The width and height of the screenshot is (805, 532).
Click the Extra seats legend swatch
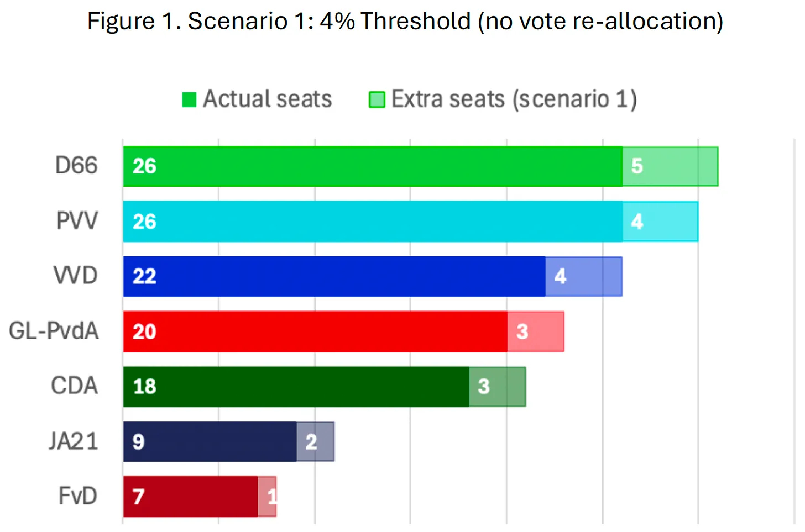tap(377, 99)
